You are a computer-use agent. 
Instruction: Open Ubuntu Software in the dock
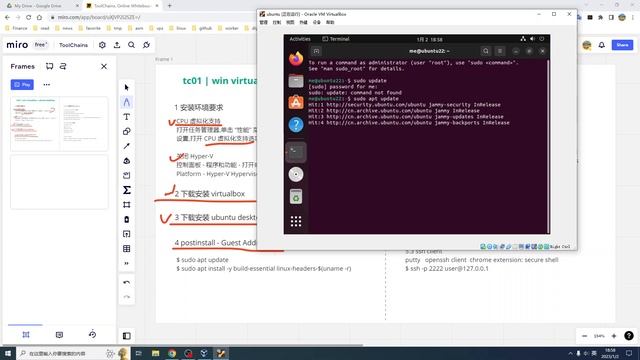click(x=296, y=102)
